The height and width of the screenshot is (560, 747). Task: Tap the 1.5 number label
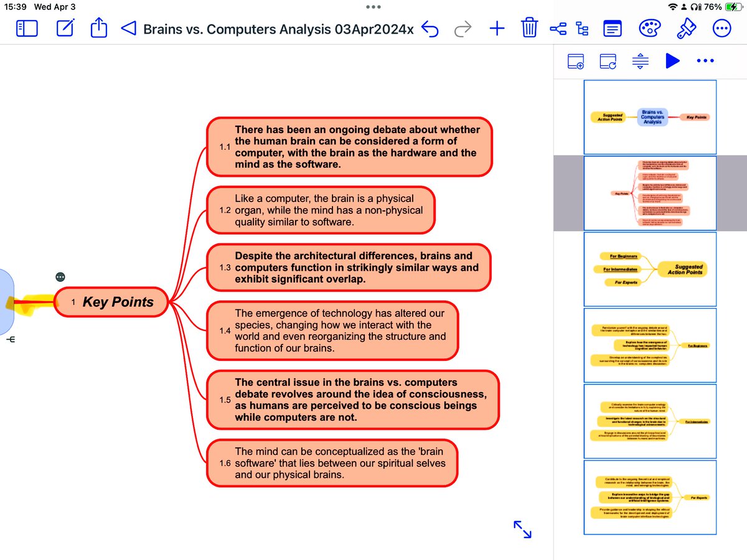coord(225,399)
